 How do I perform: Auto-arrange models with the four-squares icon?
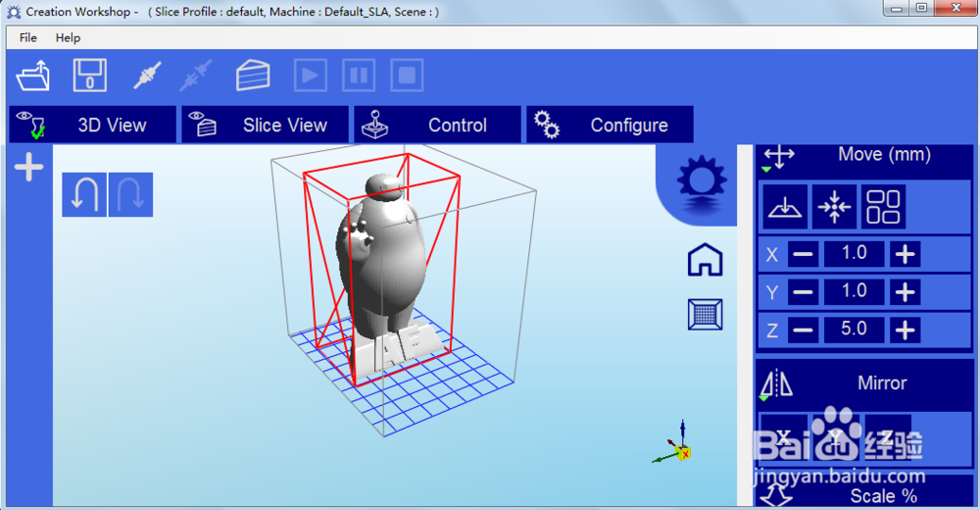[x=883, y=207]
